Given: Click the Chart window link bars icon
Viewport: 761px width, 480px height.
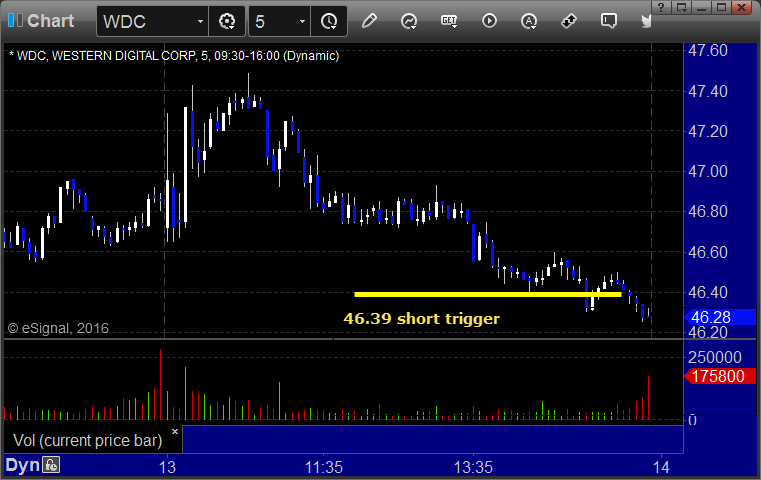Looking at the screenshot, I should 15,20.
